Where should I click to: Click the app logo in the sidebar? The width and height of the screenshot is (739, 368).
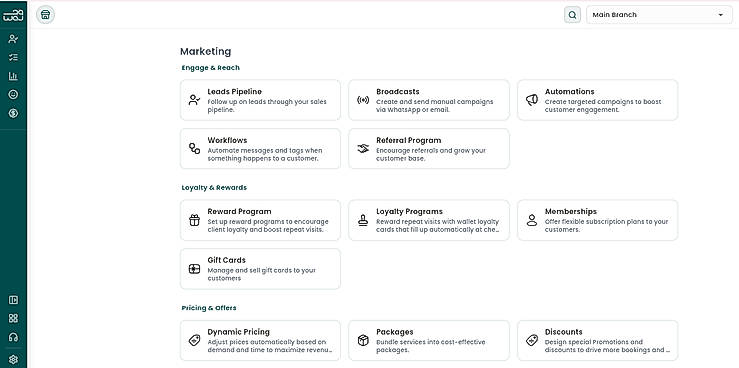point(13,15)
